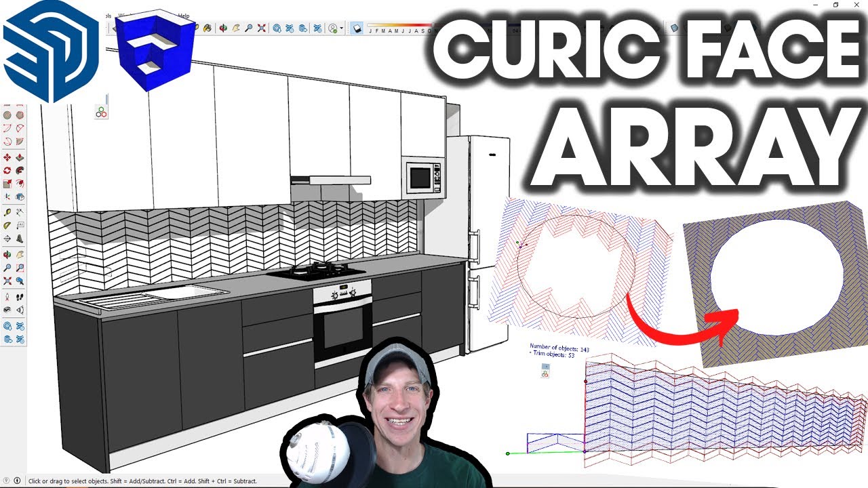This screenshot has height=488, width=868.
Task: Select the Move tool
Action: coord(7,158)
